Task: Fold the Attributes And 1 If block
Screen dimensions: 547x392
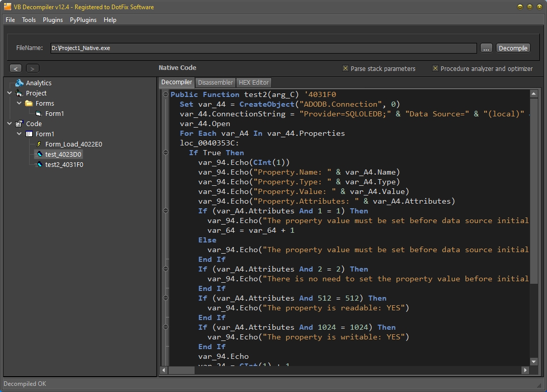Action: click(165, 211)
